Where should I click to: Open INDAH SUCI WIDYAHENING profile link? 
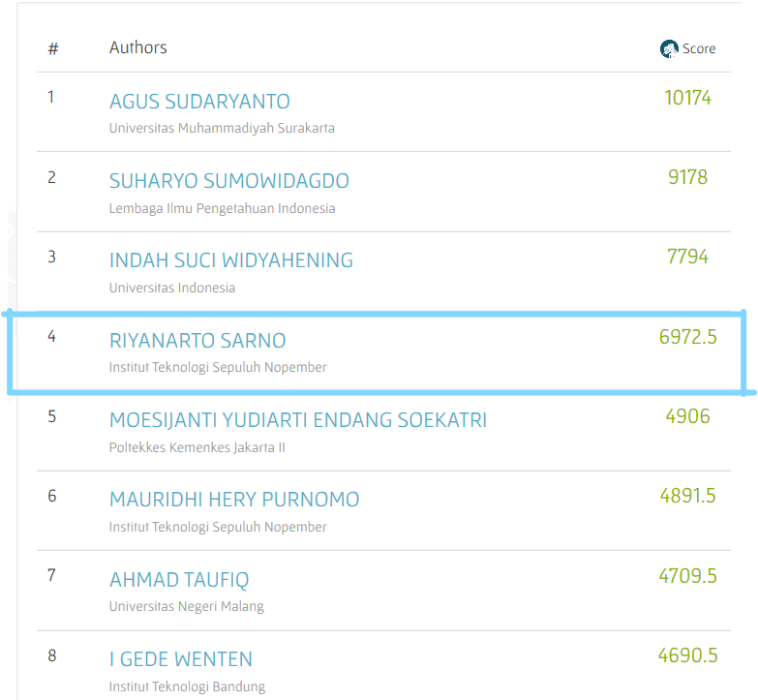(x=230, y=260)
